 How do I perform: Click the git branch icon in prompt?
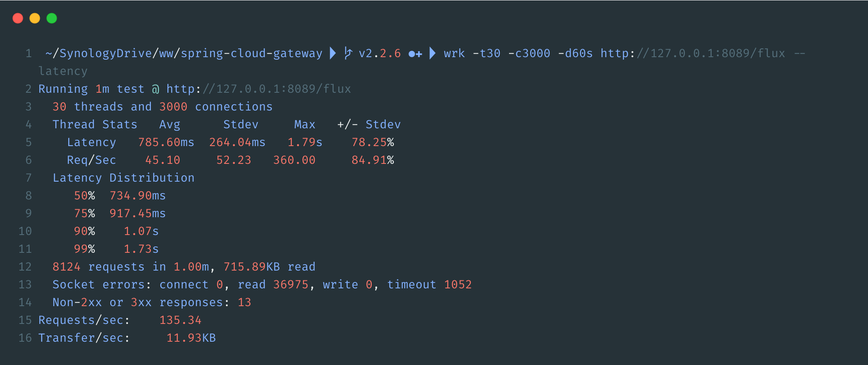point(348,53)
